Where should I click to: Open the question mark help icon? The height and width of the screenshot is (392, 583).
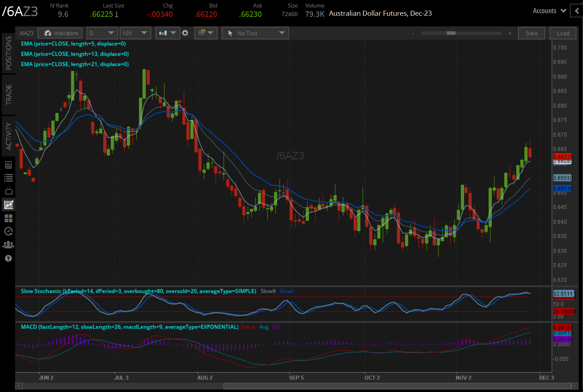[8, 258]
